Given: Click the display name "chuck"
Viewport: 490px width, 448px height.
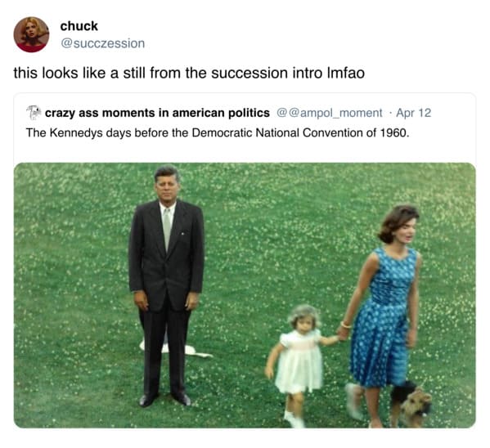Looking at the screenshot, I should pos(79,26).
